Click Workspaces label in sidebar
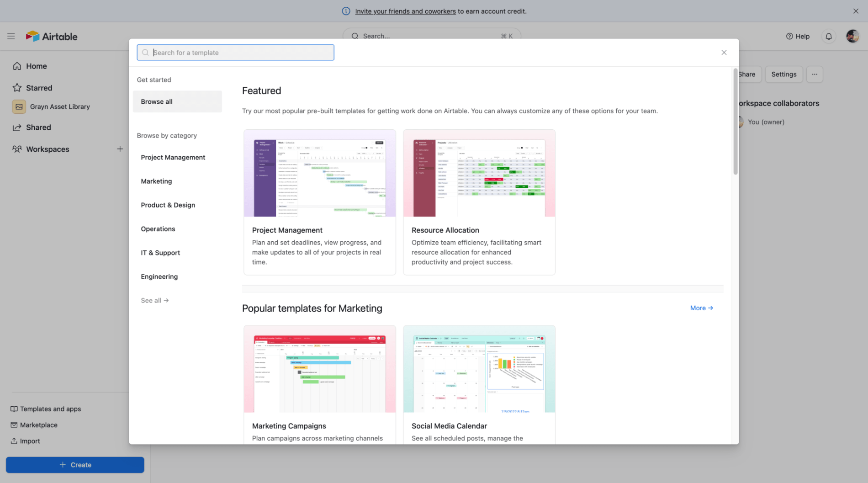Viewport: 868px width, 483px height. pyautogui.click(x=48, y=149)
